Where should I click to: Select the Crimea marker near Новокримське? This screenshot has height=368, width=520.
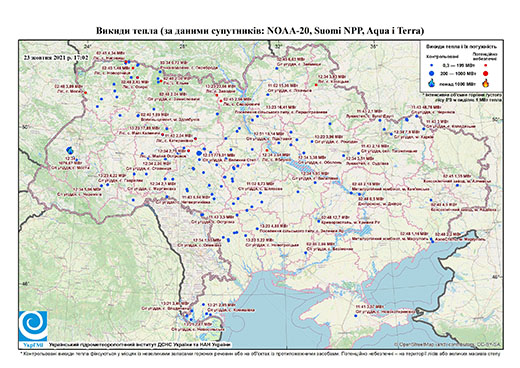[x=356, y=315]
